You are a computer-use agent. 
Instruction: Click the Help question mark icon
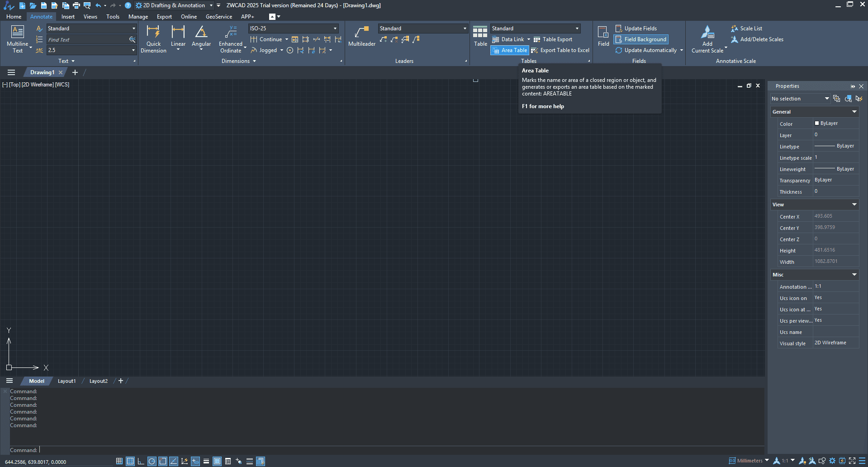pyautogui.click(x=128, y=5)
